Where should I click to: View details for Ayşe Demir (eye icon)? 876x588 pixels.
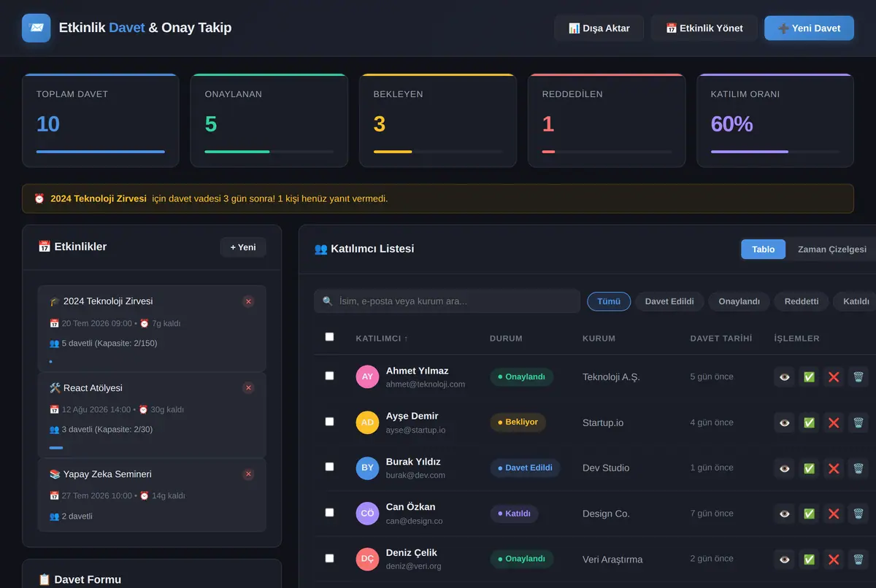click(785, 422)
